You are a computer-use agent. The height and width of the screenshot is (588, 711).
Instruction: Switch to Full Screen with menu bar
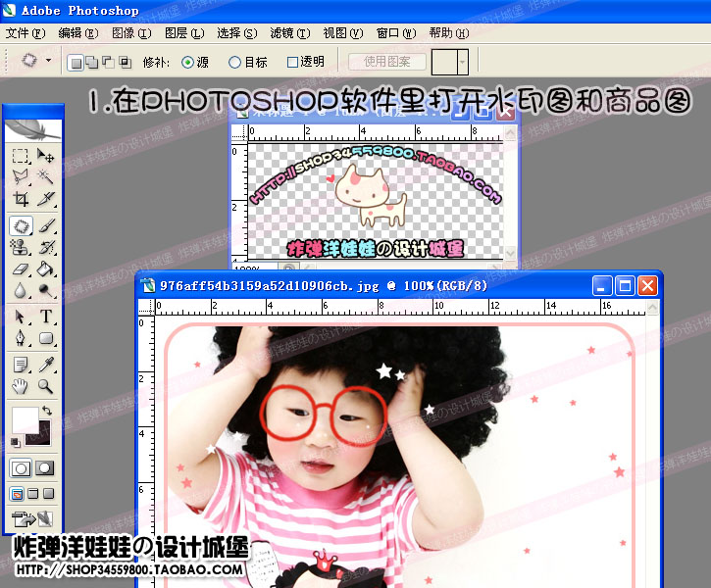tap(32, 494)
